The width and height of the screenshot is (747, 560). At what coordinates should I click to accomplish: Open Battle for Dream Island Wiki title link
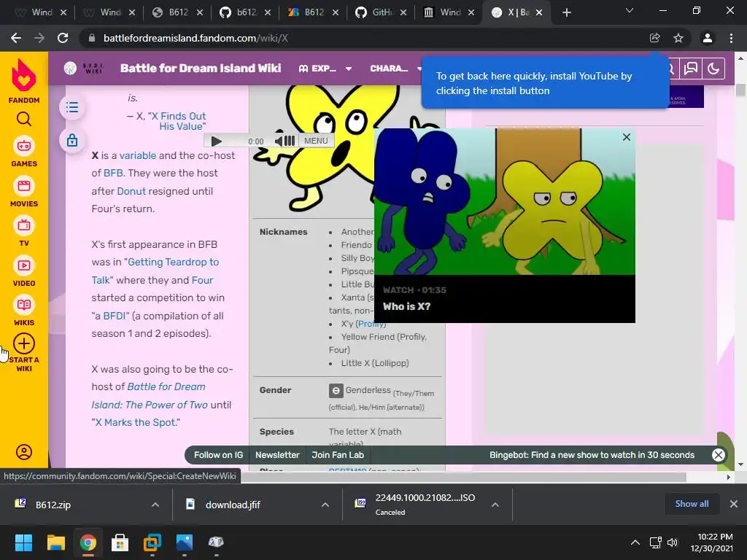point(201,68)
